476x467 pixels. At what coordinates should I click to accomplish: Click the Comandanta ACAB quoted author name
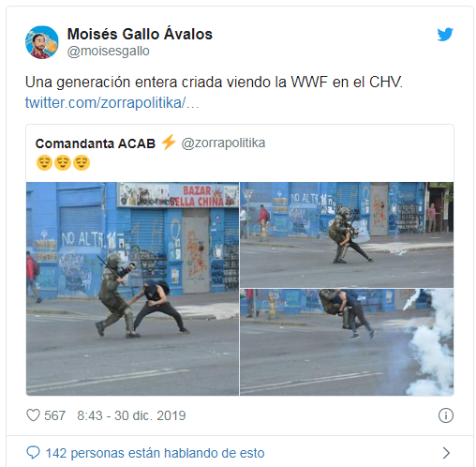96,143
